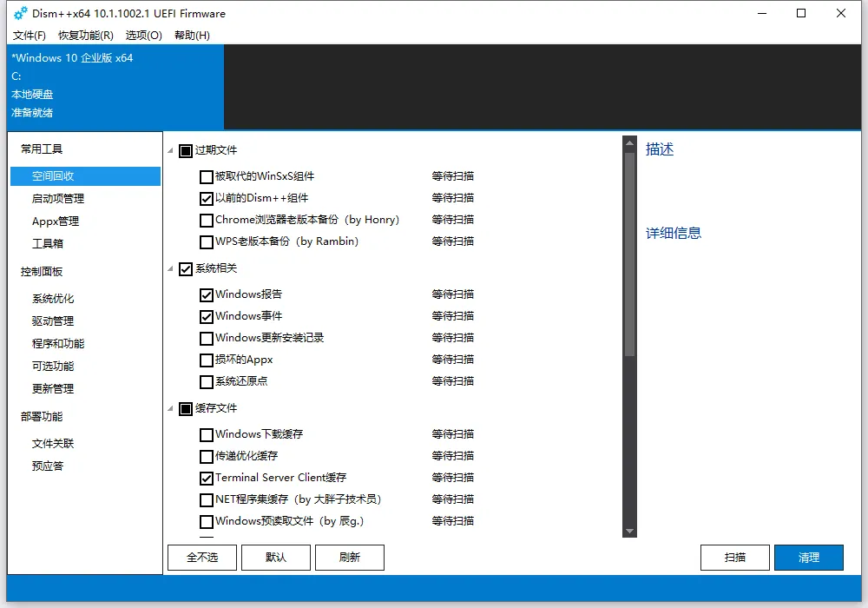The height and width of the screenshot is (608, 868).
Task: Click scrollbar up arrow in cleanup list
Action: point(629,143)
